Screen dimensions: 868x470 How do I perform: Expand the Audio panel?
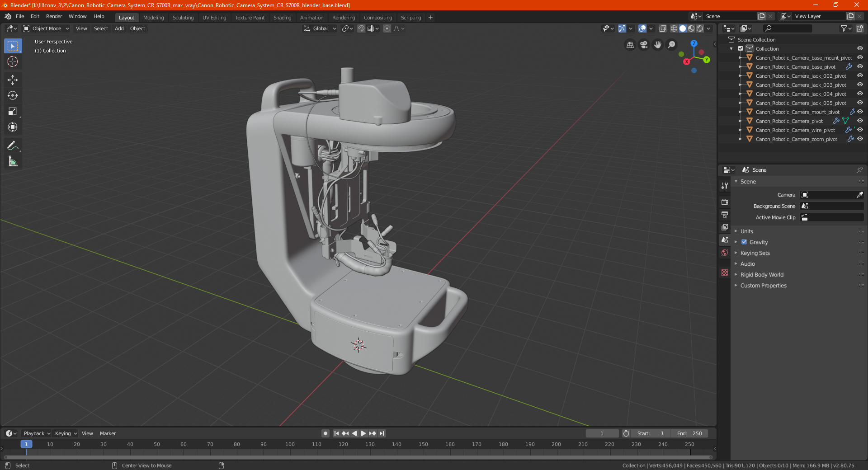(x=747, y=264)
